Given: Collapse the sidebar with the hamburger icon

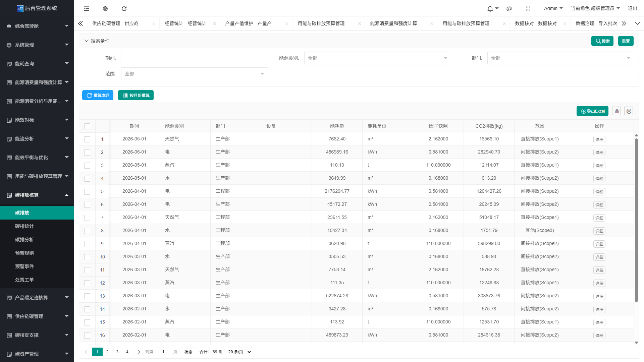Looking at the screenshot, I should (x=87, y=9).
